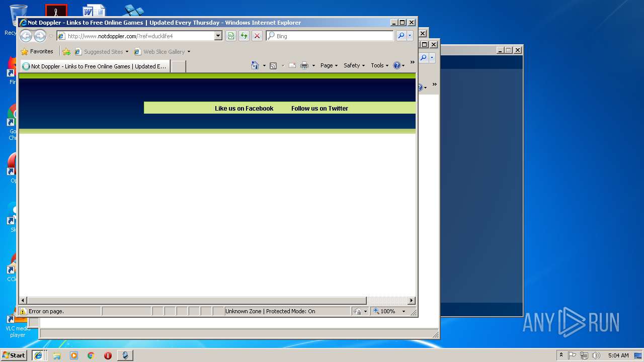Click the RSS feeds icon
Image resolution: width=644 pixels, height=362 pixels.
point(273,65)
